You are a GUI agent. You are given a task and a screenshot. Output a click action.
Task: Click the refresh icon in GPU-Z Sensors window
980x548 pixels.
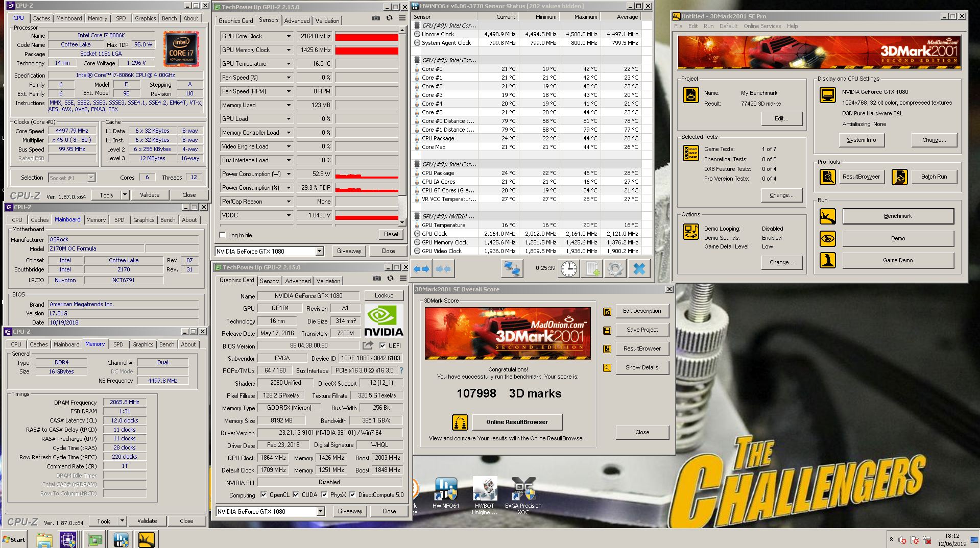(389, 18)
